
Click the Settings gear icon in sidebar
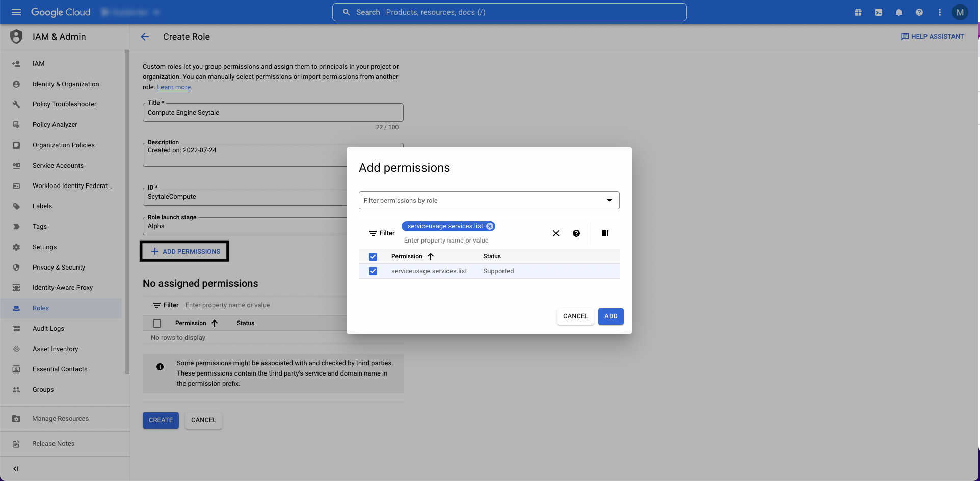16,247
